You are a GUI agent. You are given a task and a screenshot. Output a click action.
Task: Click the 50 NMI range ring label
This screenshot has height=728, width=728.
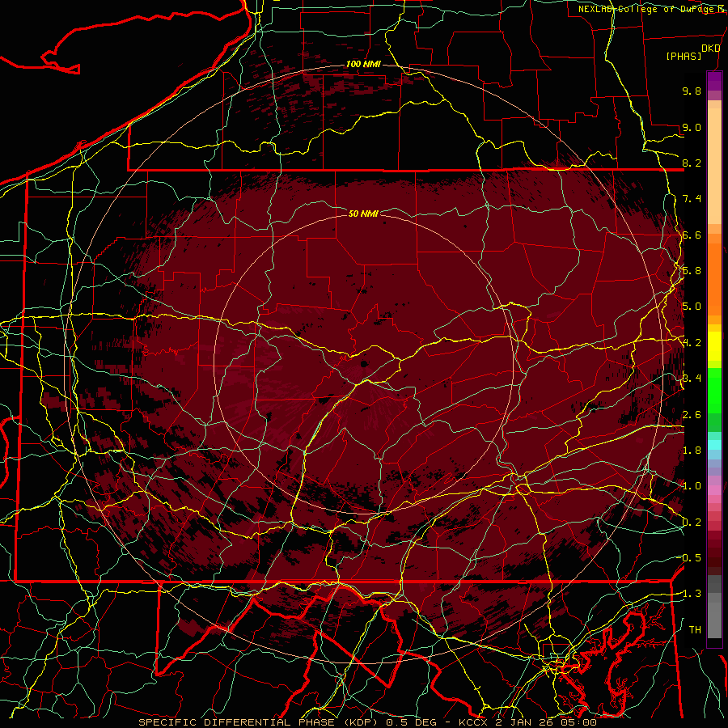pos(363,214)
